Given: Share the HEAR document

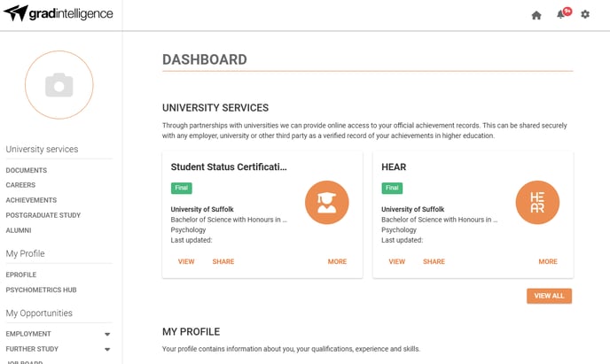Looking at the screenshot, I should coord(434,261).
